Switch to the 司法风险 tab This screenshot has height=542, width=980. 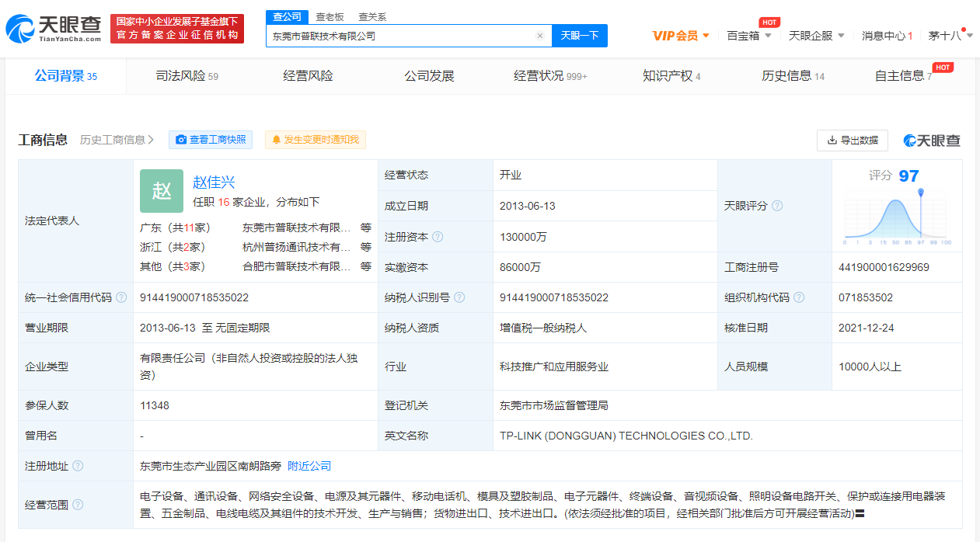pyautogui.click(x=187, y=76)
